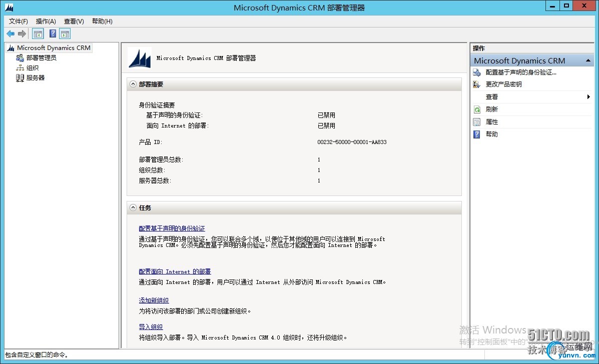Image resolution: width=599 pixels, height=364 pixels.
Task: Click the large Dynamics CRM logo in header
Action: point(140,58)
